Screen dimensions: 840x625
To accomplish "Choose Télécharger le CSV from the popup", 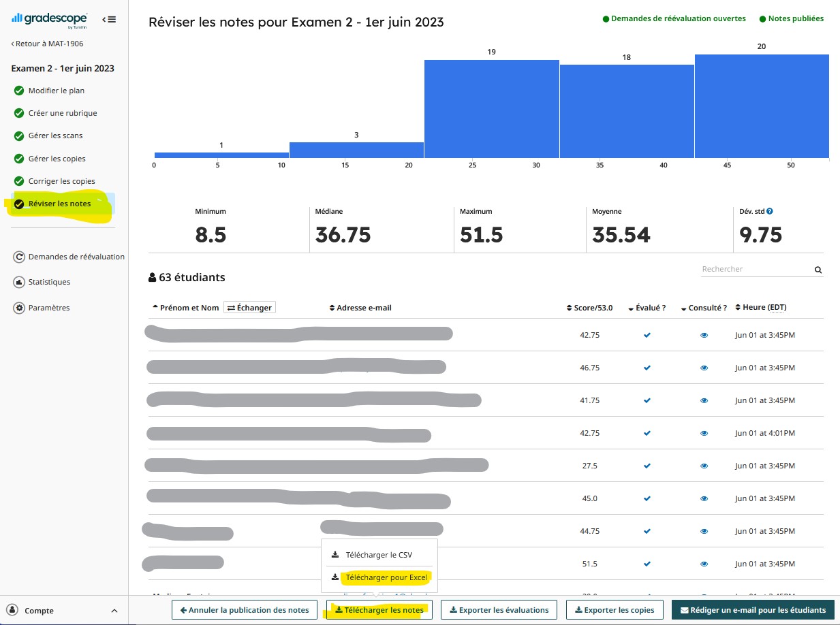I will click(378, 555).
